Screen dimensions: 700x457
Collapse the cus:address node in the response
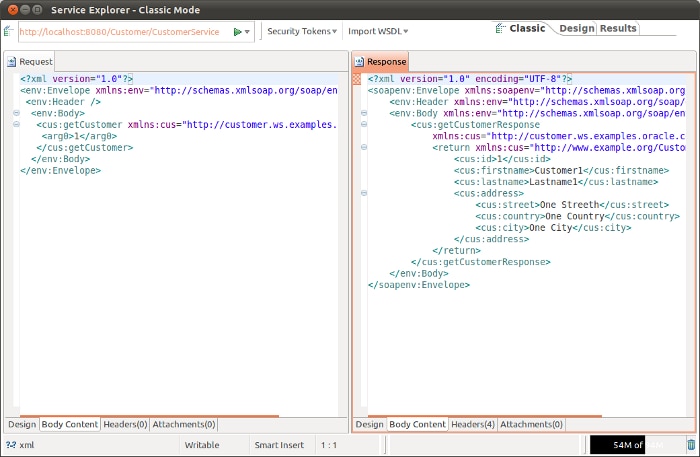click(366, 193)
